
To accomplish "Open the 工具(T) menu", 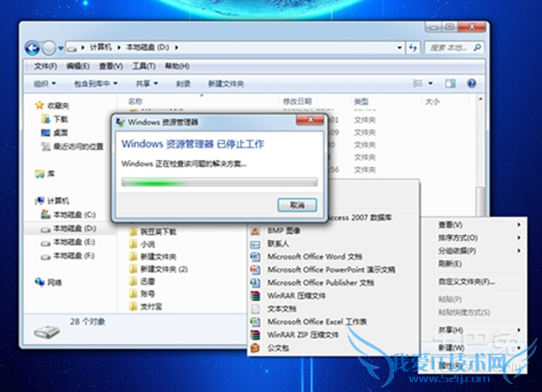I will click(x=144, y=66).
